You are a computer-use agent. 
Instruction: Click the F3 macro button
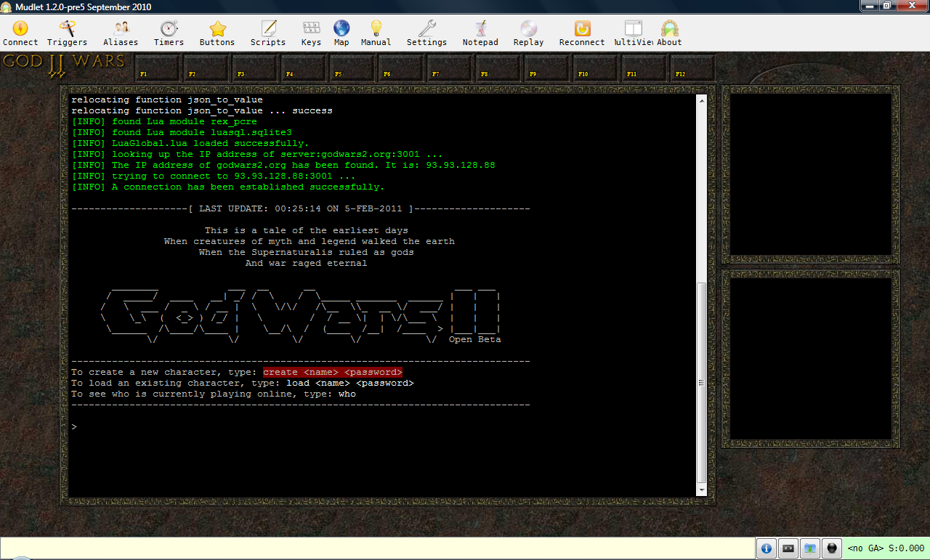[x=254, y=69]
